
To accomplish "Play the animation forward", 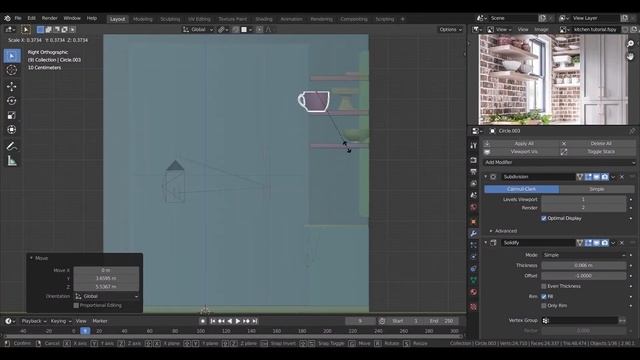I will point(238,321).
